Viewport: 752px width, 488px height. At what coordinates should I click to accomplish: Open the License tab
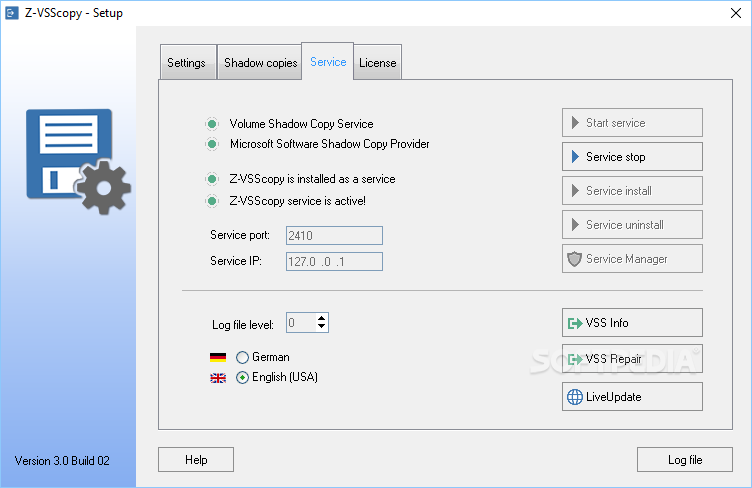pyautogui.click(x=377, y=62)
